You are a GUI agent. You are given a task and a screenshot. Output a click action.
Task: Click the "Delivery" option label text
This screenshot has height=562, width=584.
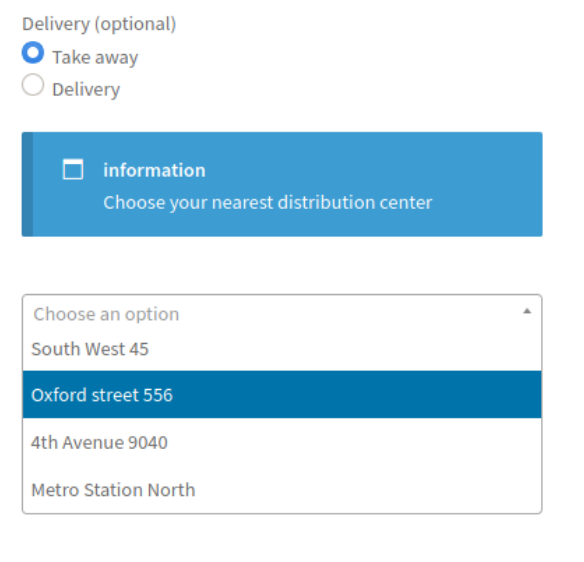[86, 90]
